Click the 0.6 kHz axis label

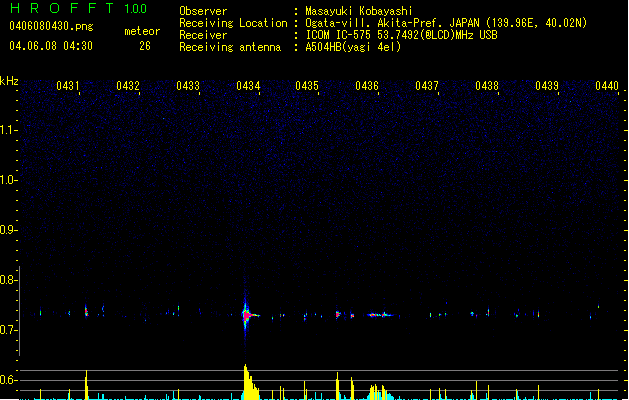(8, 380)
